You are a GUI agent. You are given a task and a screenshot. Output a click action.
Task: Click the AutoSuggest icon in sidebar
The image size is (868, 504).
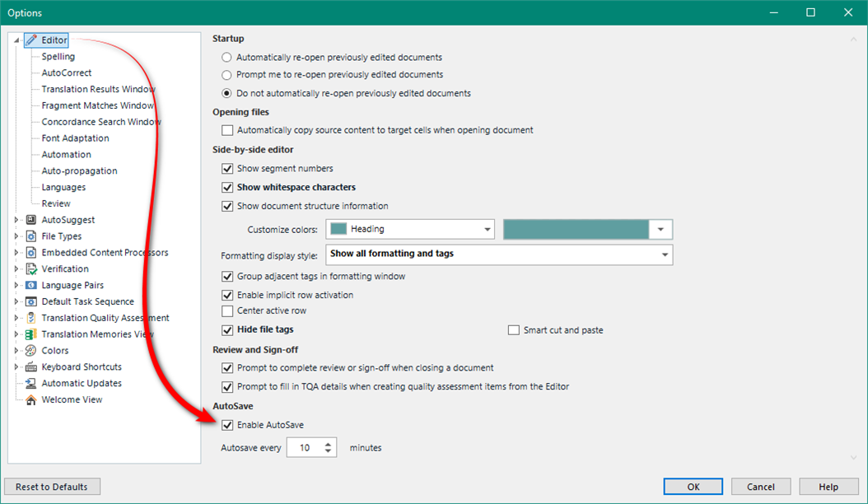31,219
